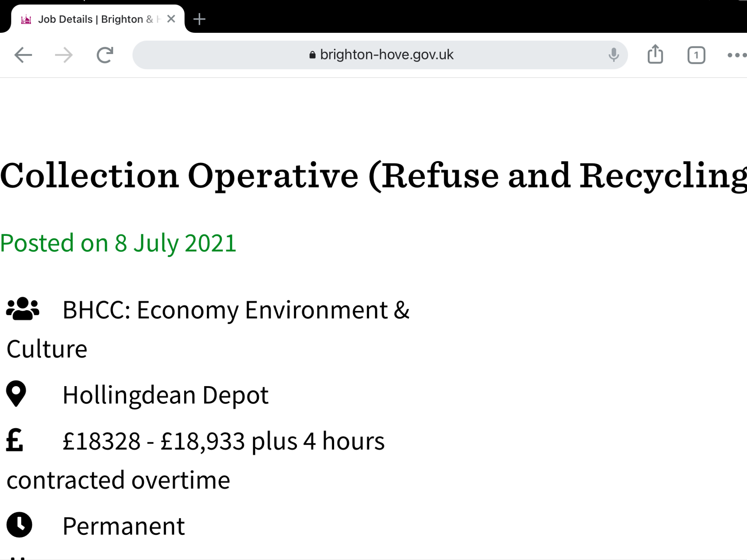The height and width of the screenshot is (560, 747).
Task: Open the three-dot browser menu
Action: tap(737, 55)
